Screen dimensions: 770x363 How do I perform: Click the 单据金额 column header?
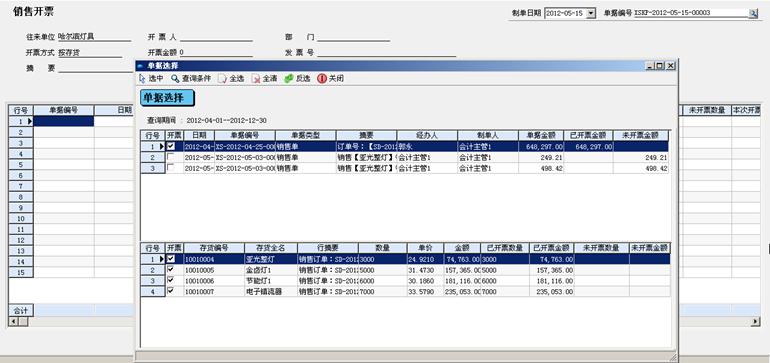click(541, 135)
